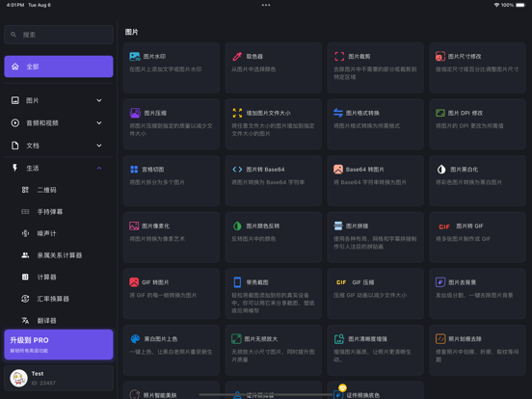Click the yellow GIF icon of GIF 压缩
The height and width of the screenshot is (399, 532).
tap(341, 282)
